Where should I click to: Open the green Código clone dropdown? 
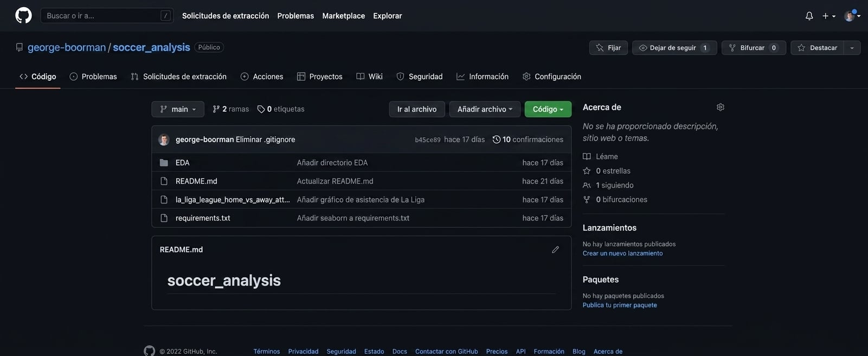click(x=548, y=109)
